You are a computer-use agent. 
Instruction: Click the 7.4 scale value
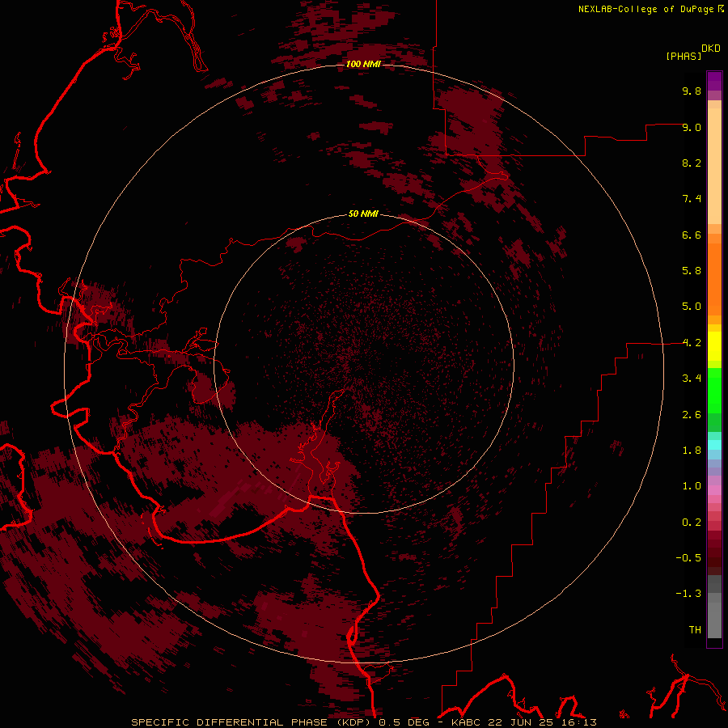point(692,199)
